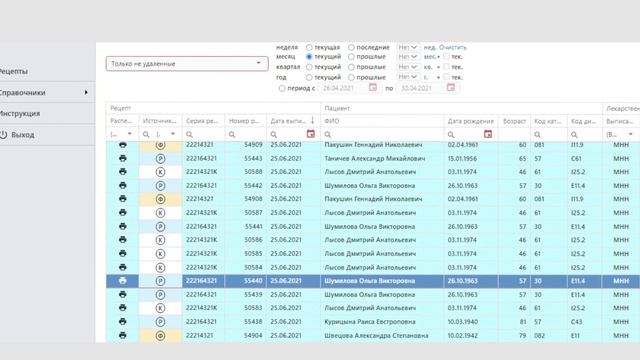Open the weeks count dropdown
The image size is (640, 360).
coord(408,47)
